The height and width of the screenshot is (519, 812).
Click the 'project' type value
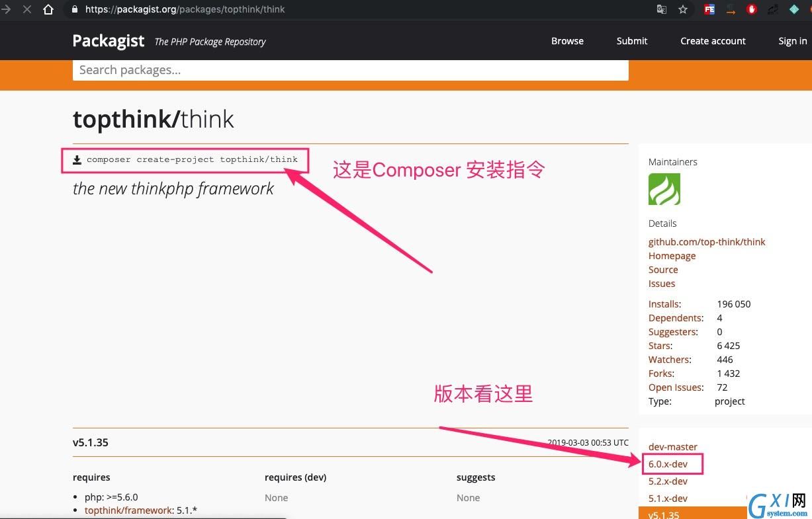coord(730,401)
